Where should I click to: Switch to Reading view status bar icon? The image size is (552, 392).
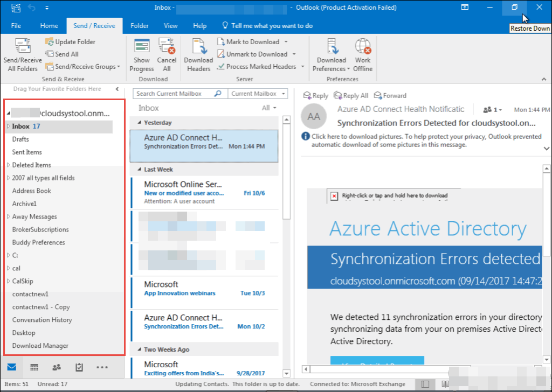click(x=445, y=384)
